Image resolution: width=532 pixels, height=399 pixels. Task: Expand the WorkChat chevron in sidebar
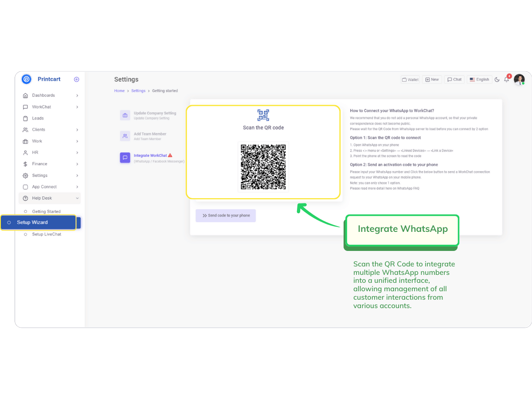[x=77, y=107]
